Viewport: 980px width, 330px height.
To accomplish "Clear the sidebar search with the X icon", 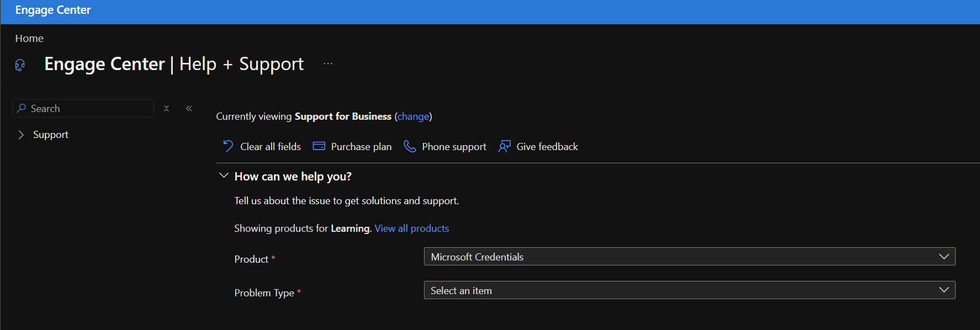I will (166, 109).
